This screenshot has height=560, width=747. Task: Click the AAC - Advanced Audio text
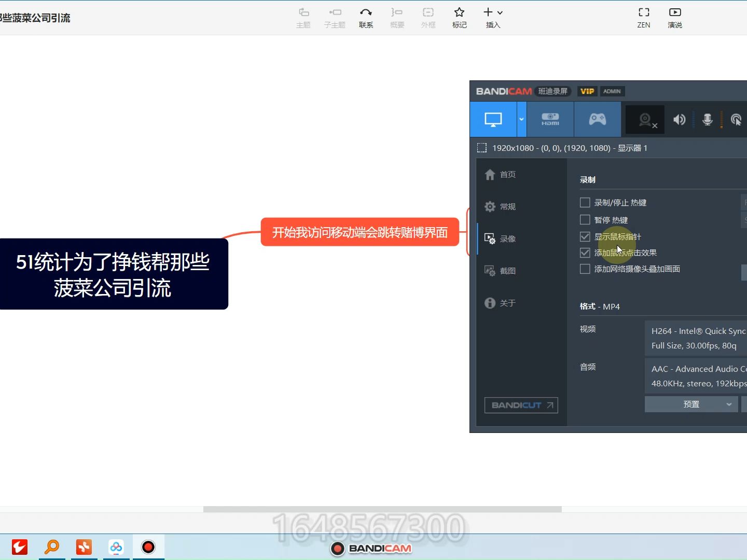coord(699,369)
